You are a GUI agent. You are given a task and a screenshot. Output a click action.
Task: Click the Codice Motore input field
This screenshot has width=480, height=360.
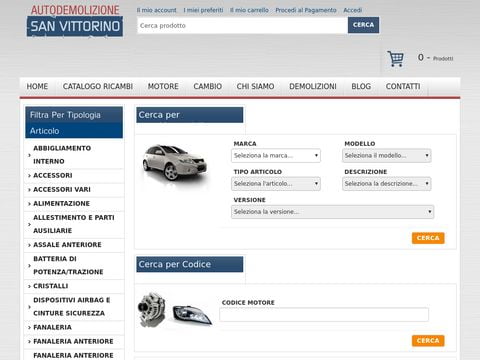(x=324, y=315)
